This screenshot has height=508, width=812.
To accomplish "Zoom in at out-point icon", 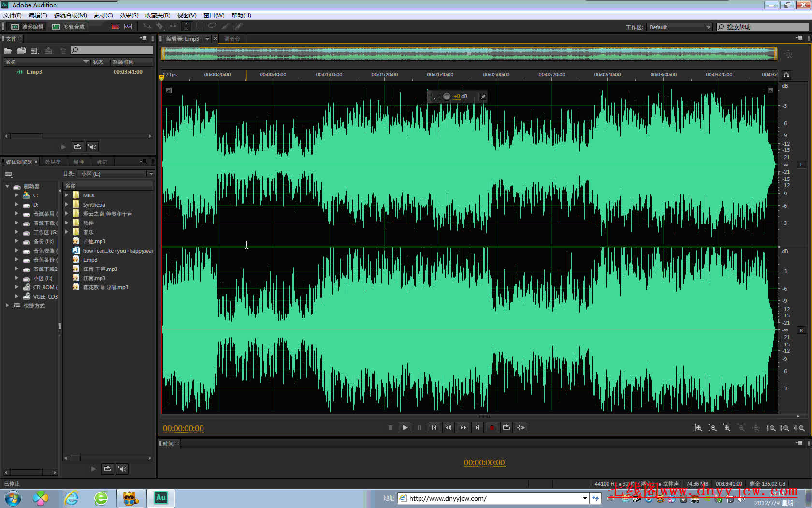I will 785,428.
